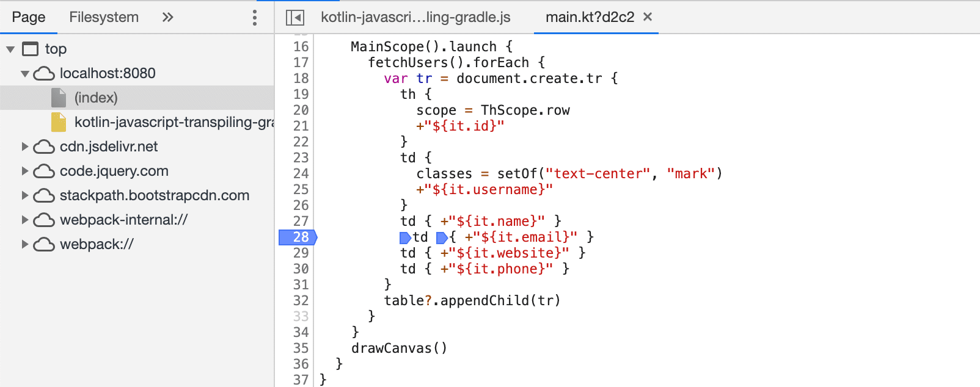
Task: Click the "mark" string on line 24
Action: coord(691,173)
